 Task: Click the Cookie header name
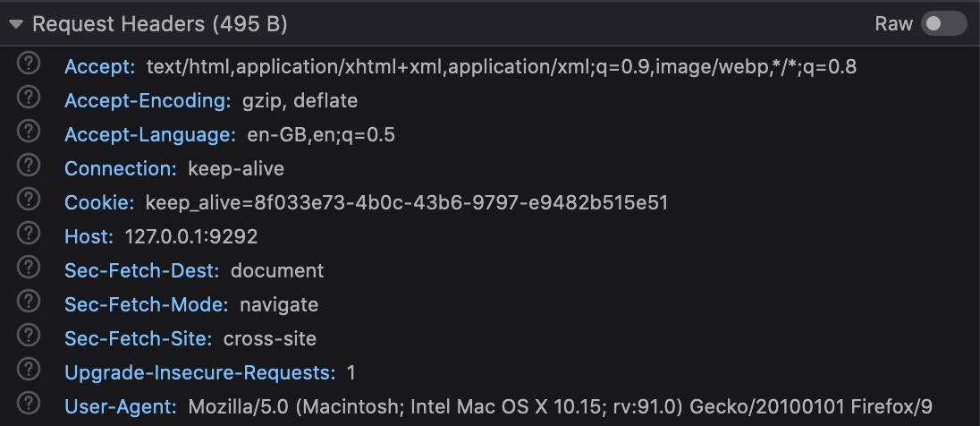point(99,203)
